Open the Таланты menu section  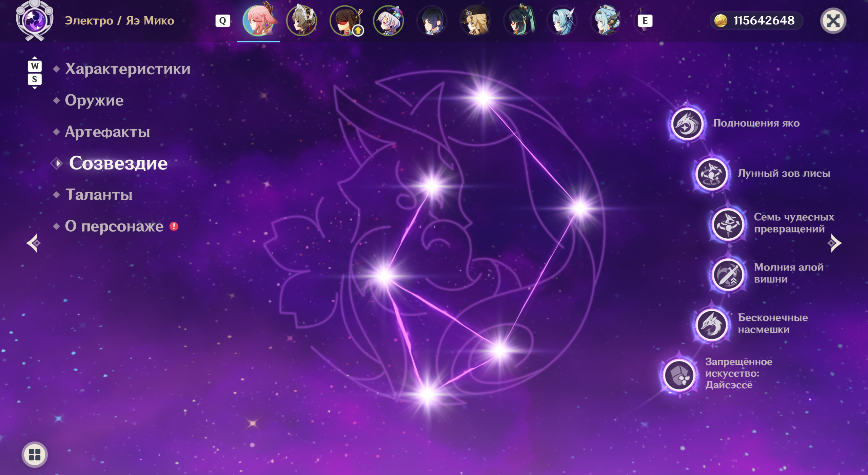coord(99,195)
